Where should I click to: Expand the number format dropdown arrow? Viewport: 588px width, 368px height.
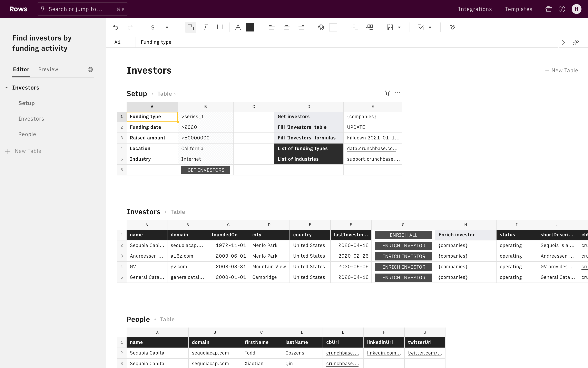point(399,28)
